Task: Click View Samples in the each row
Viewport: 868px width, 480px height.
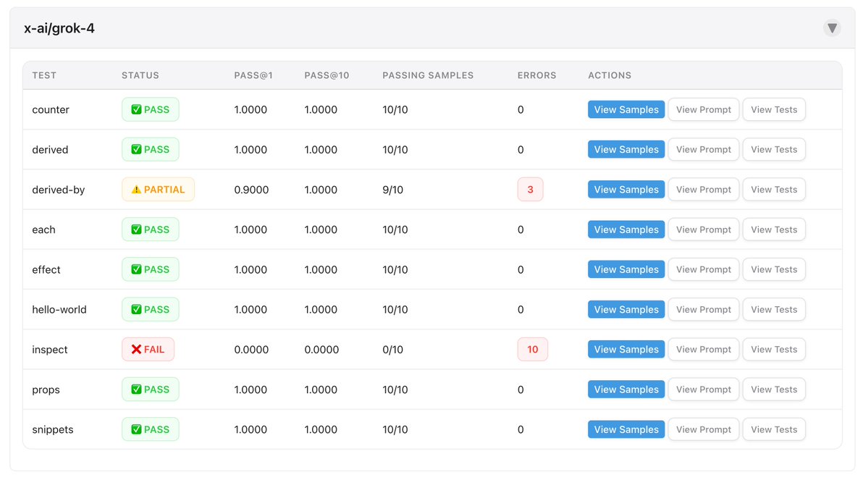Action: coord(626,230)
